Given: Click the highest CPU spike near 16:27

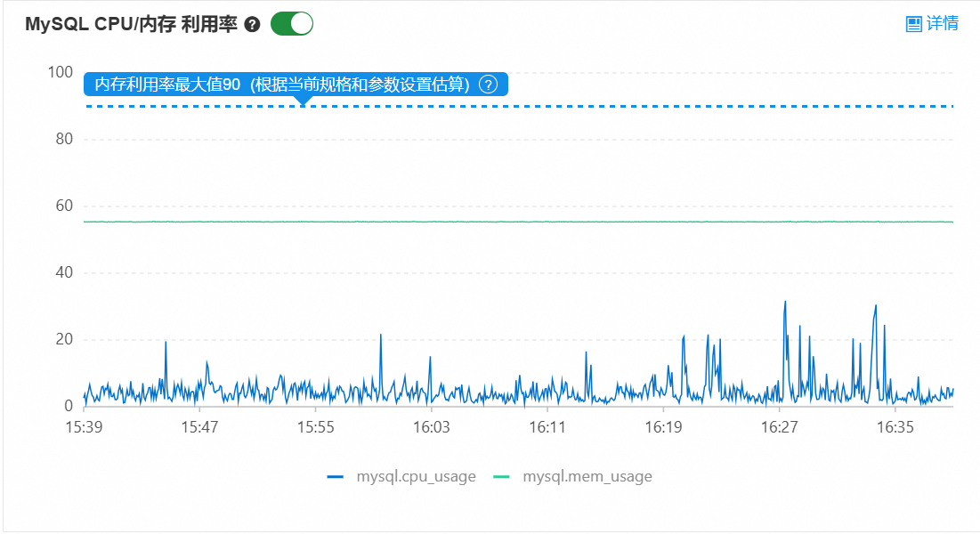Looking at the screenshot, I should pos(785,303).
